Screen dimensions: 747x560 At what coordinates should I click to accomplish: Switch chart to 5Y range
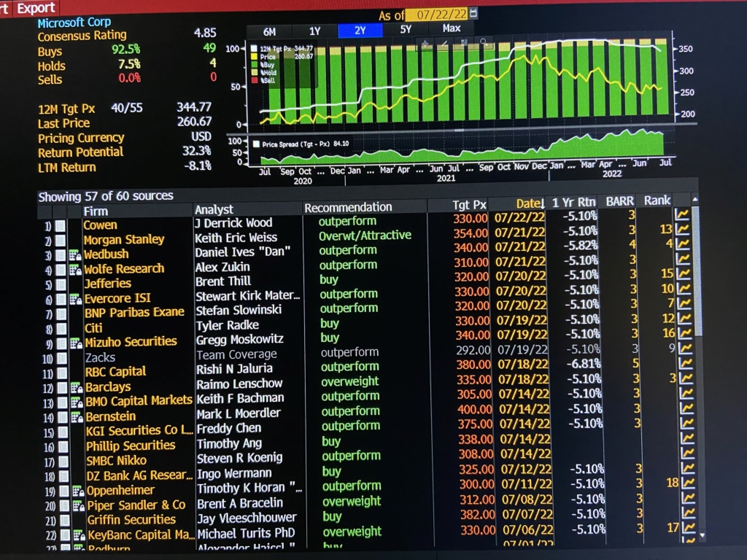tap(406, 29)
